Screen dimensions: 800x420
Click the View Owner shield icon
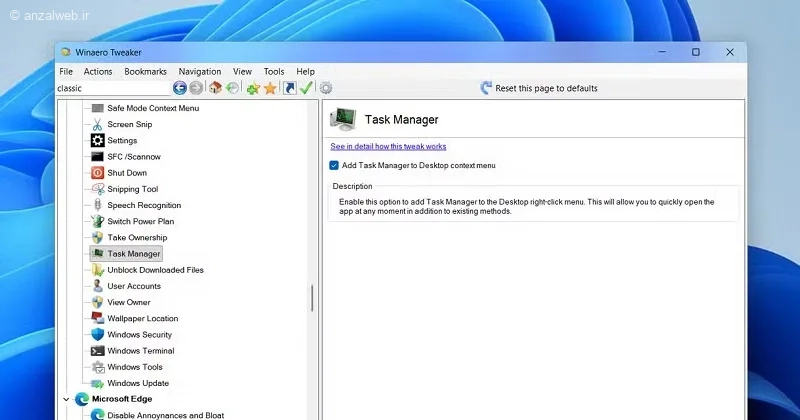point(97,302)
